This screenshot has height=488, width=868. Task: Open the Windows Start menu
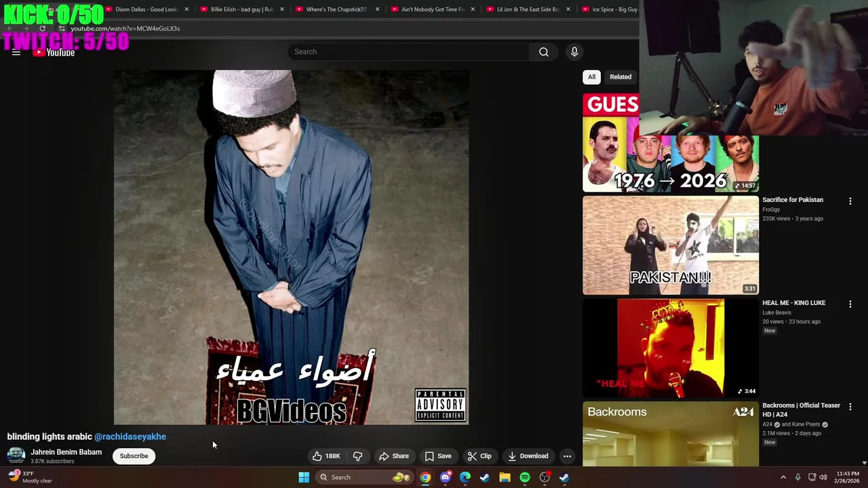(x=304, y=477)
